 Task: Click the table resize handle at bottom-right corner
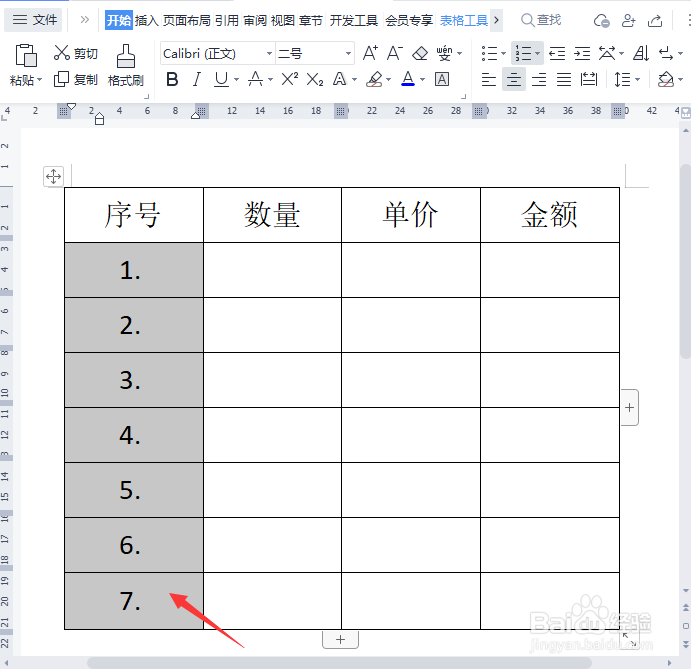[x=630, y=640]
